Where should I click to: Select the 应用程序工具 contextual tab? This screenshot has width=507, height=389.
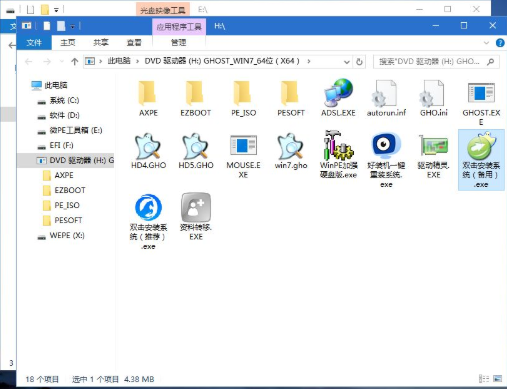tap(179, 27)
